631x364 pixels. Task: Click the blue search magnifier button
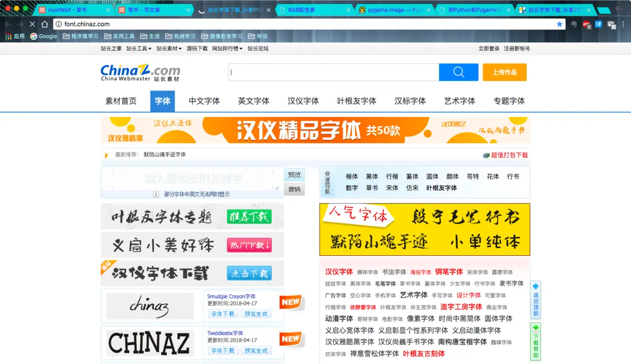point(458,72)
